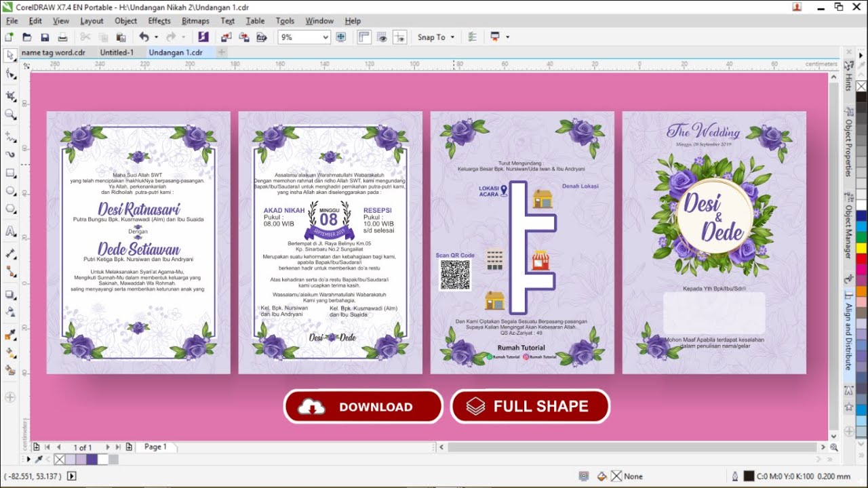Viewport: 868px width, 488px height.
Task: Click the Open file icon
Action: point(27,37)
